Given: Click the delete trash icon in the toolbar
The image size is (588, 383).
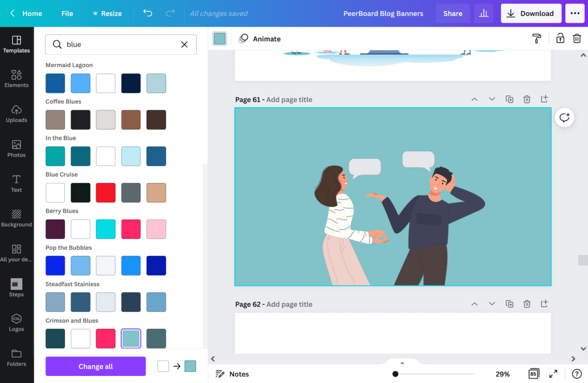Looking at the screenshot, I should (577, 38).
